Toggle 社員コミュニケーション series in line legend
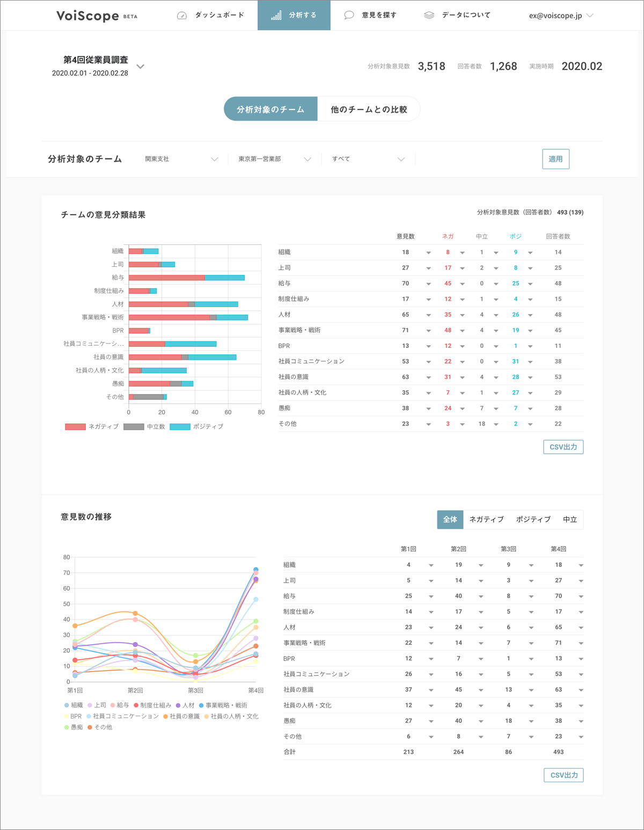Viewport: 644px width, 830px height. (x=122, y=716)
